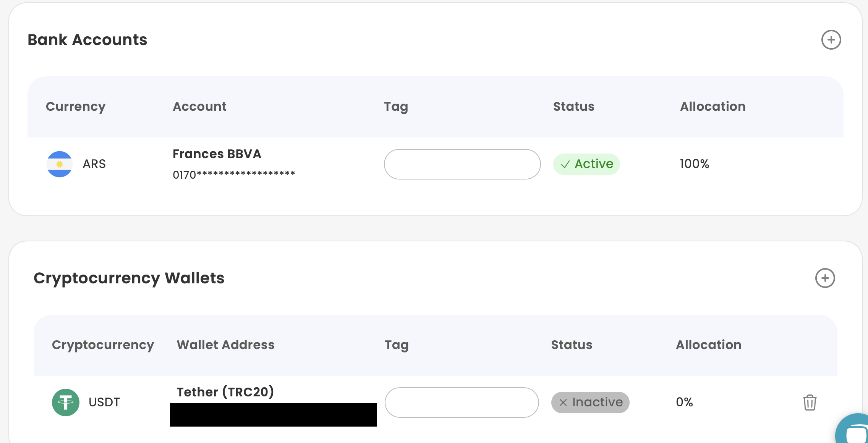Click the Tag field for Tether wallet

tap(462, 403)
